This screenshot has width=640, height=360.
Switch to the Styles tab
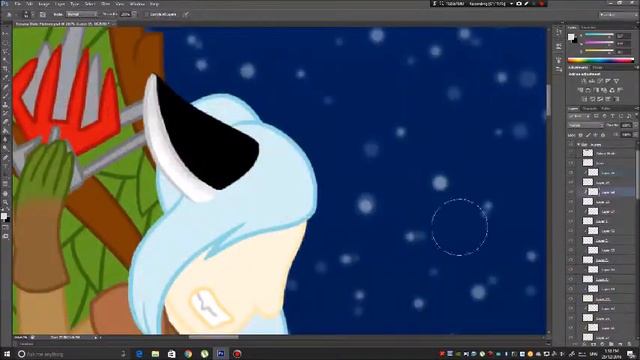(x=598, y=68)
